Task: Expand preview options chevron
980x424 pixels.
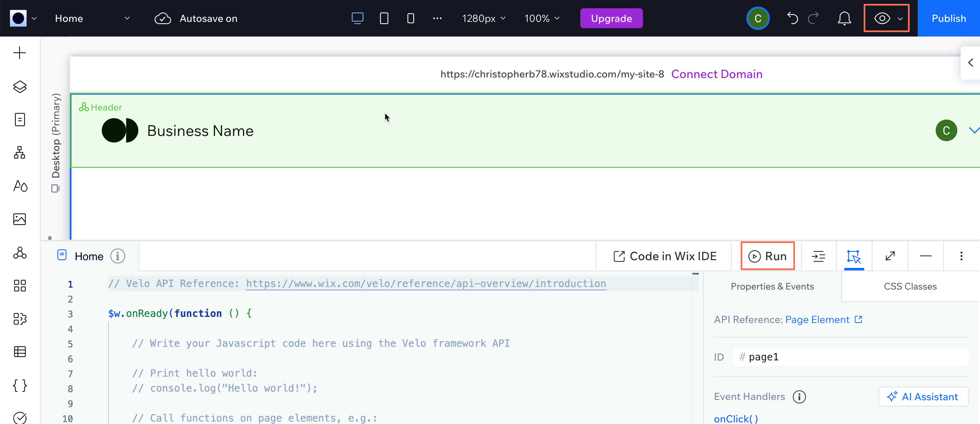Action: point(900,19)
